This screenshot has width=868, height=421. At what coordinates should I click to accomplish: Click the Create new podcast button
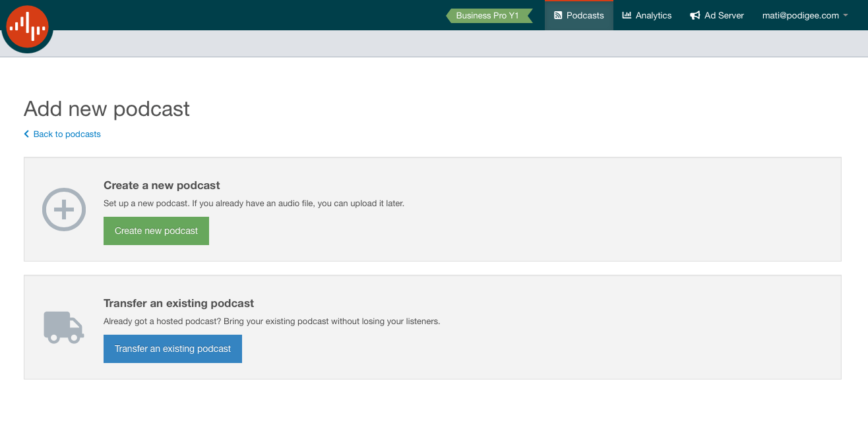click(156, 231)
